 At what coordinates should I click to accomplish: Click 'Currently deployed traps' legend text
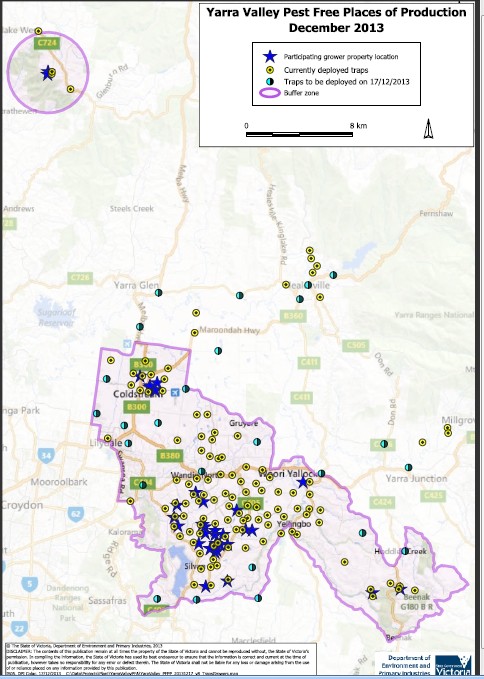click(x=326, y=70)
